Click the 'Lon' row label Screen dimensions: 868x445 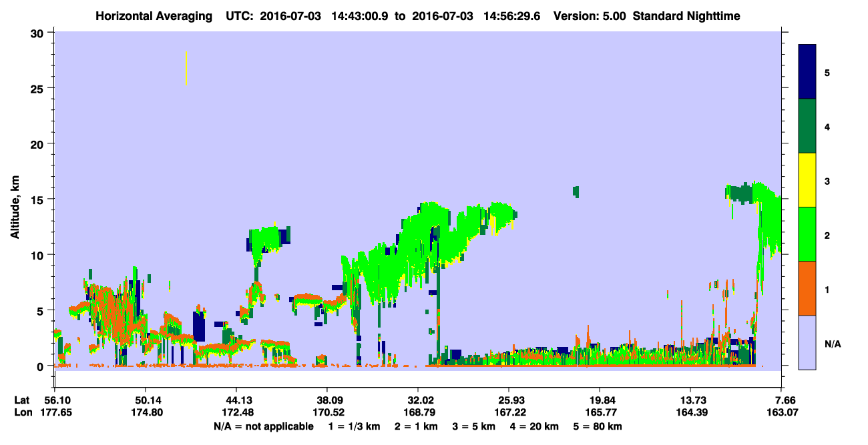click(23, 412)
